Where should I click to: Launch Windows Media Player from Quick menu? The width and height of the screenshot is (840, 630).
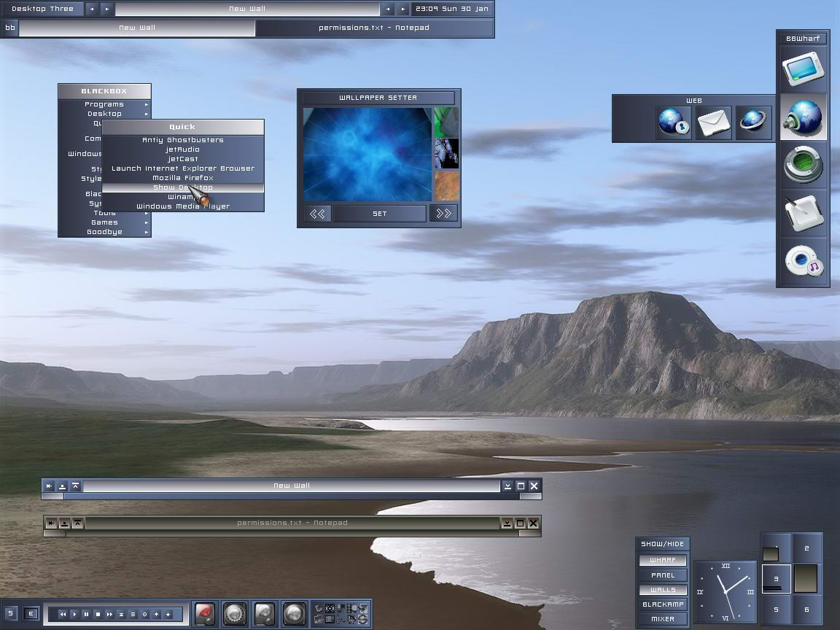click(x=183, y=206)
